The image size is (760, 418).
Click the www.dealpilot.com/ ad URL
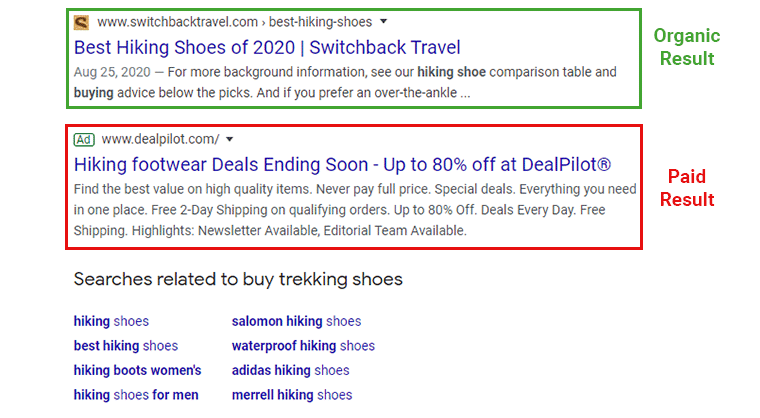pyautogui.click(x=160, y=139)
